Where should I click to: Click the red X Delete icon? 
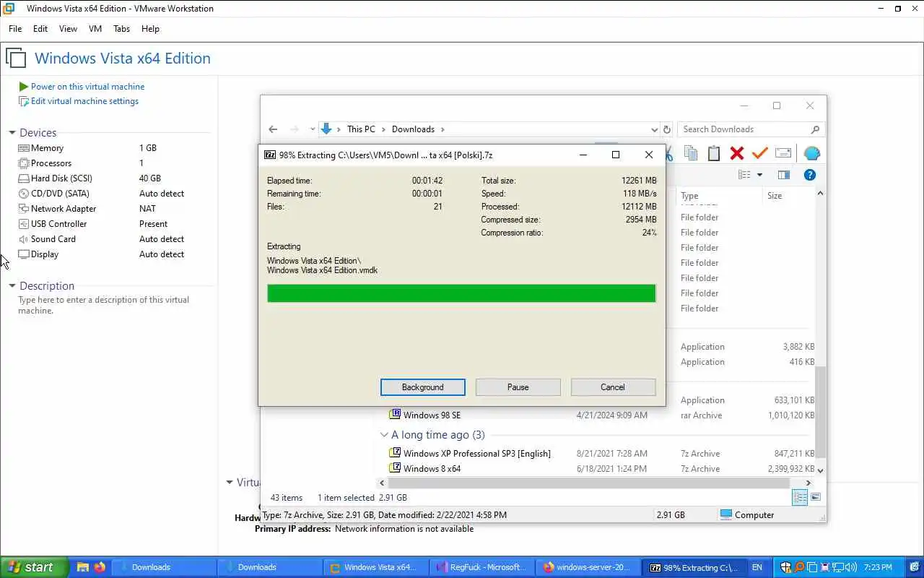[737, 153]
